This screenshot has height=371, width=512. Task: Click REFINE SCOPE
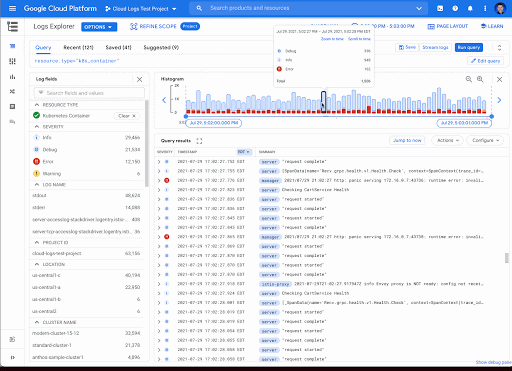[153, 26]
